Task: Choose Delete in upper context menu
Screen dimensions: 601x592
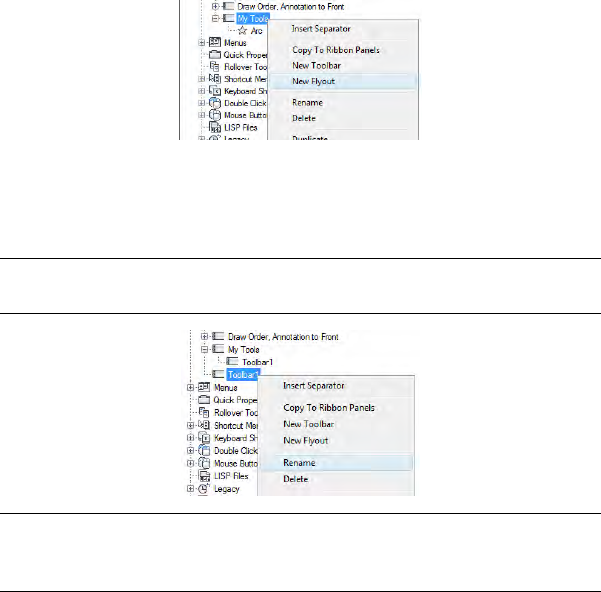Action: point(343,118)
